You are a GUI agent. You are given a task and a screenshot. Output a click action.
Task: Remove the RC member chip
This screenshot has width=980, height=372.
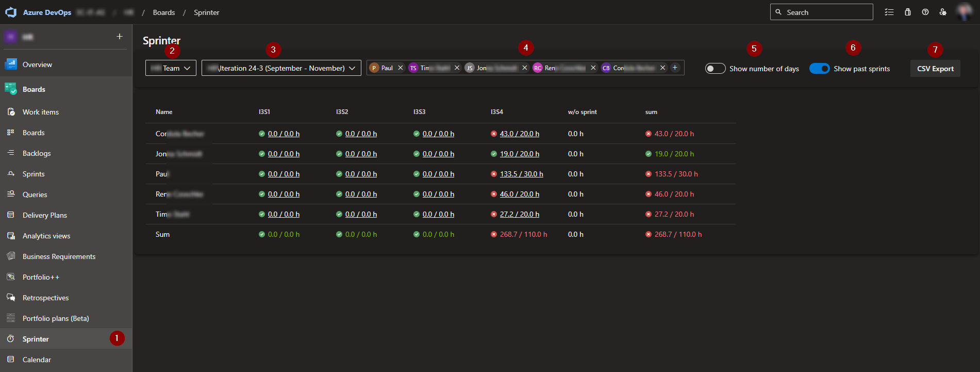click(x=593, y=68)
